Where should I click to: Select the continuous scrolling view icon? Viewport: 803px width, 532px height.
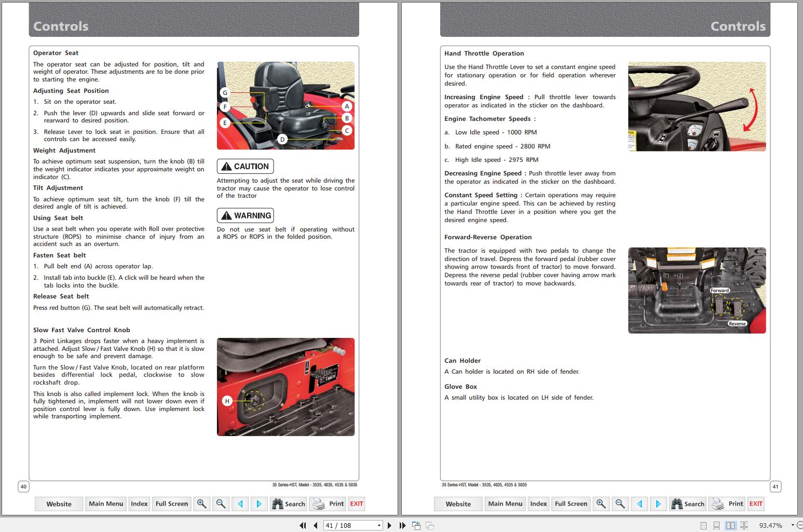(717, 525)
